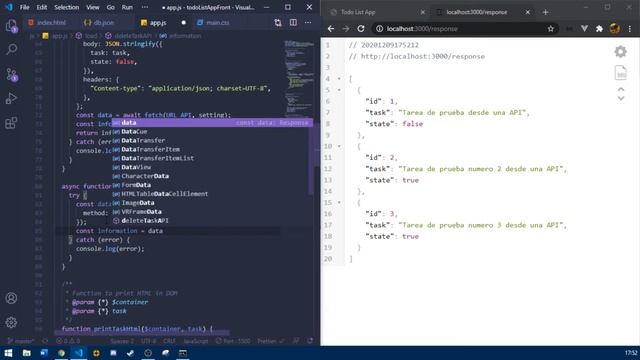Select the DataView autocomplete suggestion
The image size is (640, 360).
point(211,167)
